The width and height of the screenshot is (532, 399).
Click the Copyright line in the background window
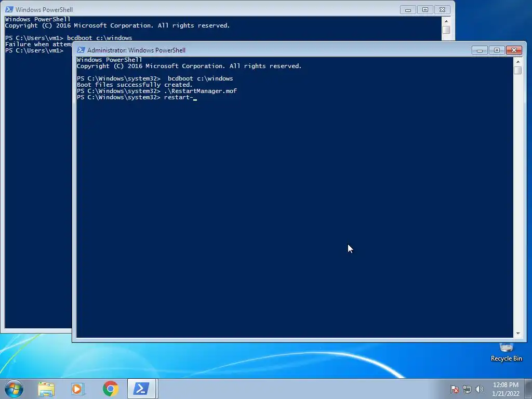click(x=117, y=26)
